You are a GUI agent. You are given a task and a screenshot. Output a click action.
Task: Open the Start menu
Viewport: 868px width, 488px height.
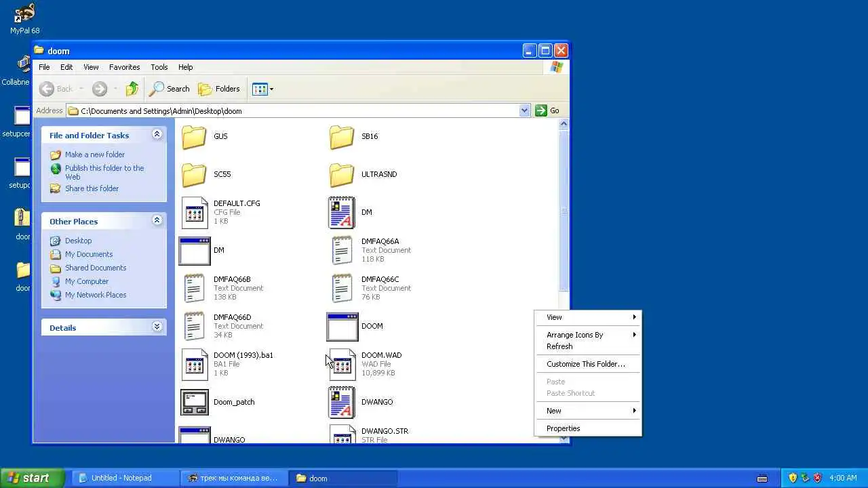tap(33, 478)
